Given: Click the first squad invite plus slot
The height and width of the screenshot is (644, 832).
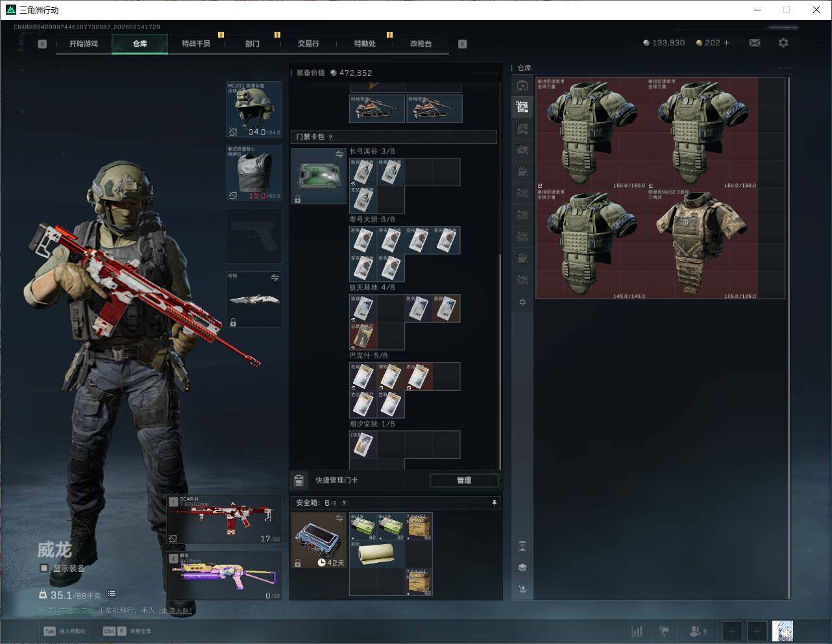Looking at the screenshot, I should 732,631.
